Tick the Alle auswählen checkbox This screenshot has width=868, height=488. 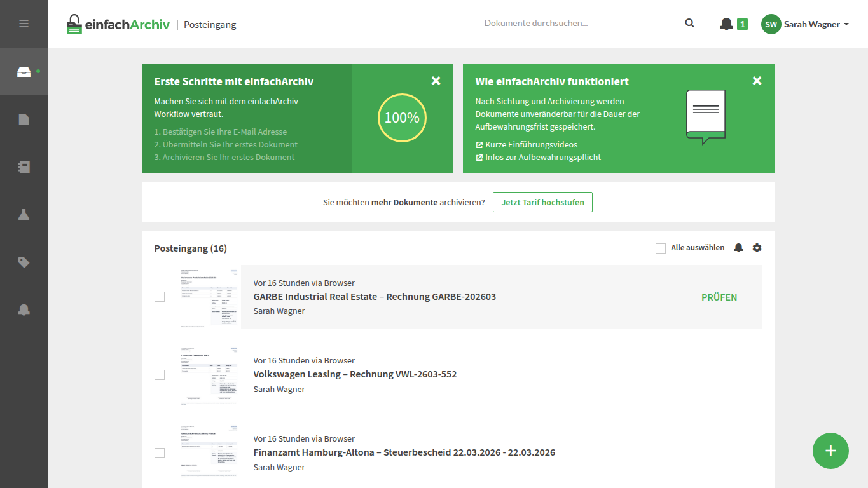pyautogui.click(x=661, y=248)
